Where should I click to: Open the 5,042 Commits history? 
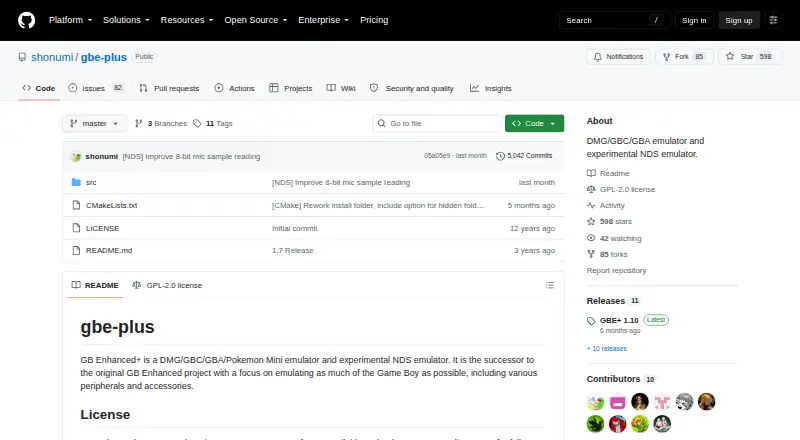tap(524, 156)
